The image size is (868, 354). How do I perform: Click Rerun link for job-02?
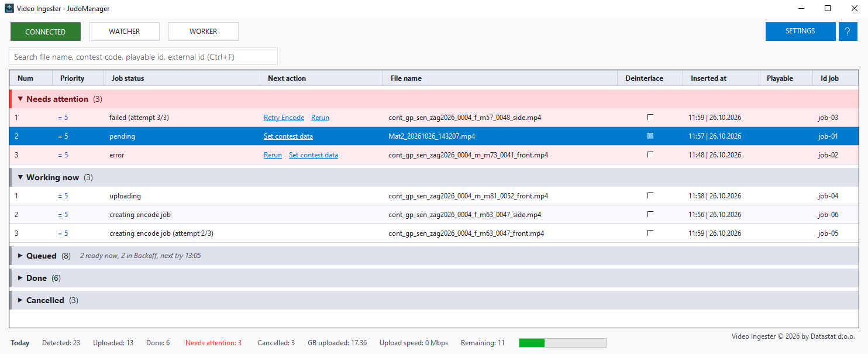pyautogui.click(x=273, y=155)
